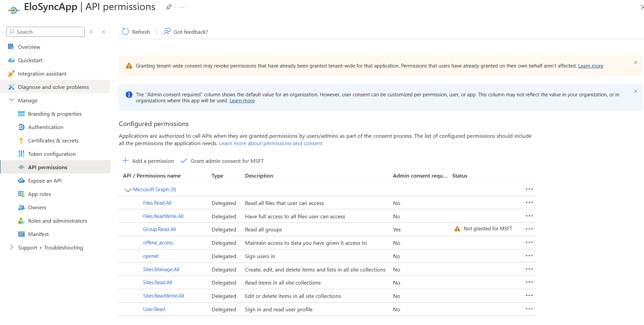644x325 pixels.
Task: Pin the EloSyncApp blade with pin icon
Action: tap(169, 7)
